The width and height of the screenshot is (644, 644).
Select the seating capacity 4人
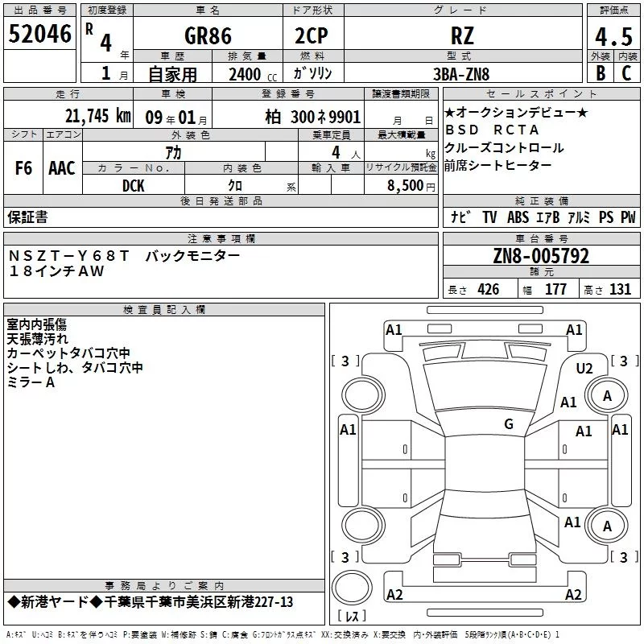tap(346, 153)
